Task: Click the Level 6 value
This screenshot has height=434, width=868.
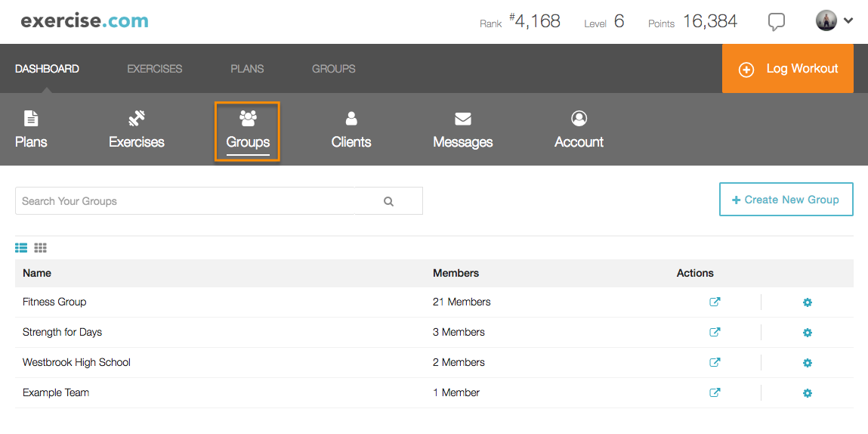Action: 619,22
